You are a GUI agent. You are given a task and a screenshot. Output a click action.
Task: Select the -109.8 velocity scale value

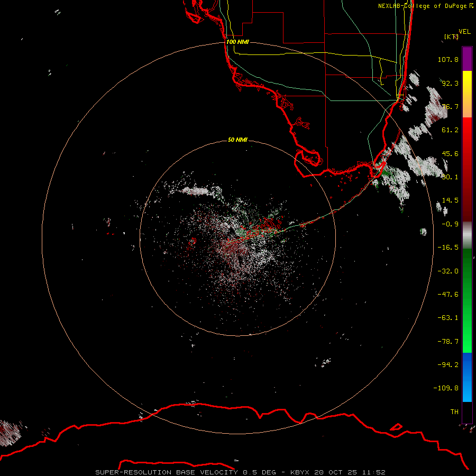pos(446,388)
